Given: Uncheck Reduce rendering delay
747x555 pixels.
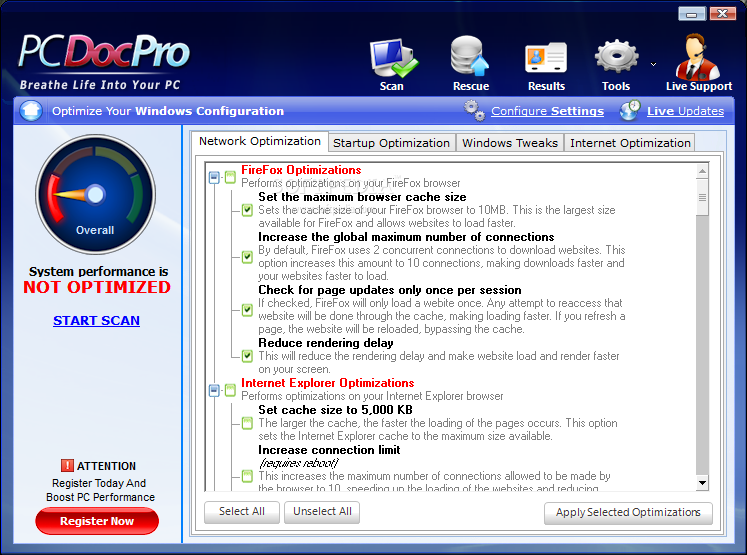Looking at the screenshot, I should pos(247,356).
